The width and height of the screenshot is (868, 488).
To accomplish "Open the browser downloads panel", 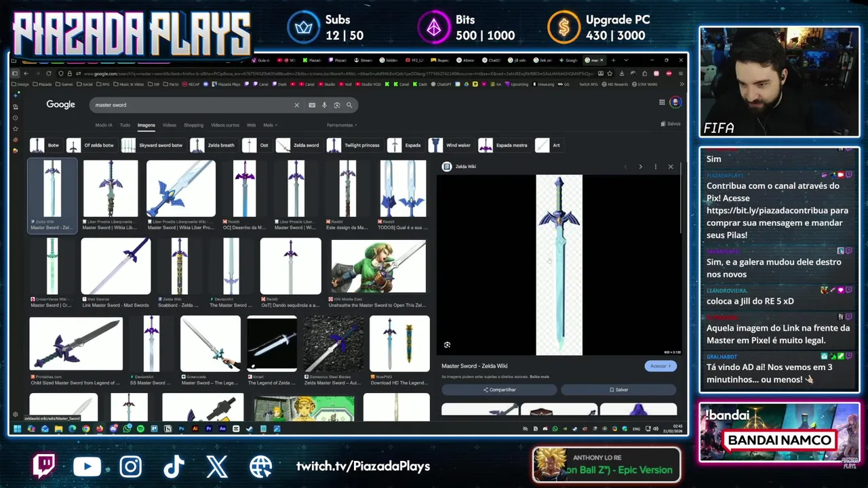I will click(622, 73).
